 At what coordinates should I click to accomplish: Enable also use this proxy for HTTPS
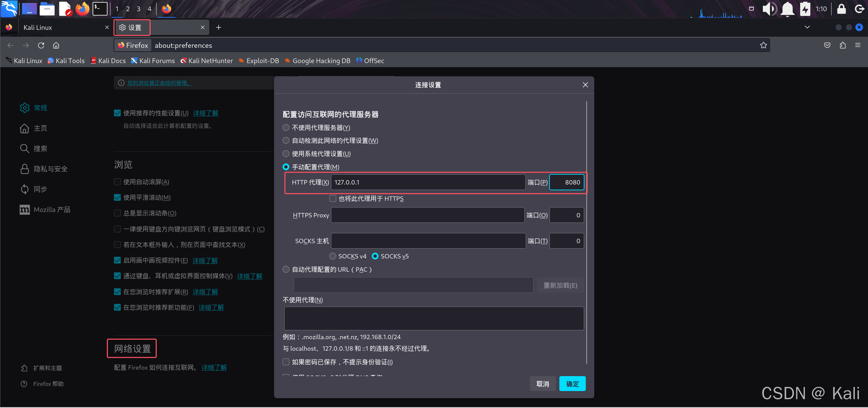[333, 198]
